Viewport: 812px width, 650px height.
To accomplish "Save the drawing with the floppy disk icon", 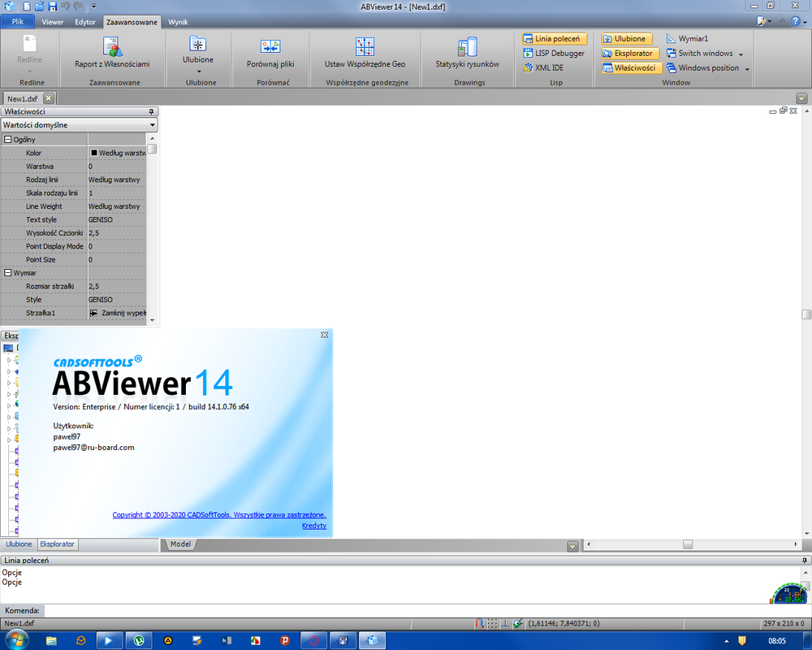I will click(x=52, y=6).
